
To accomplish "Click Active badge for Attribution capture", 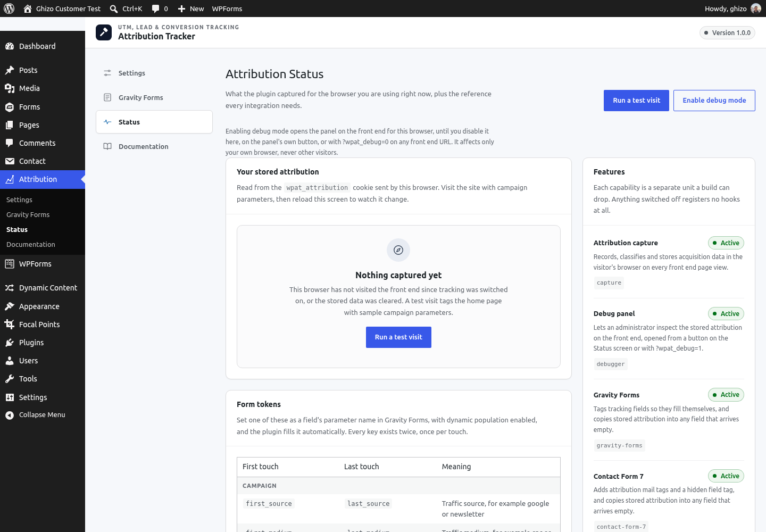I will tap(726, 243).
